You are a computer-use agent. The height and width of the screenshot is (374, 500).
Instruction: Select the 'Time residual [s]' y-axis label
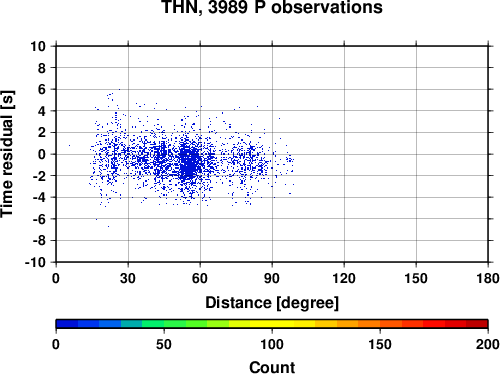(x=7, y=154)
